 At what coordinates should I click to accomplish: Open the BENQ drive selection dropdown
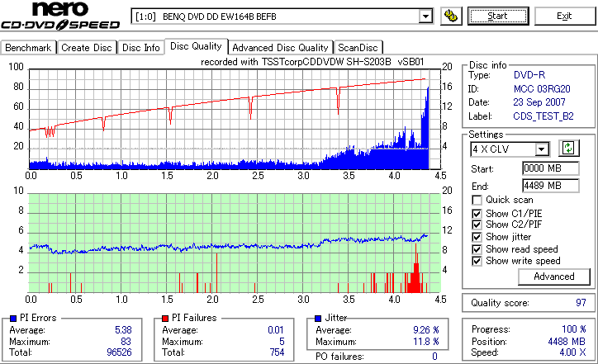tap(425, 17)
